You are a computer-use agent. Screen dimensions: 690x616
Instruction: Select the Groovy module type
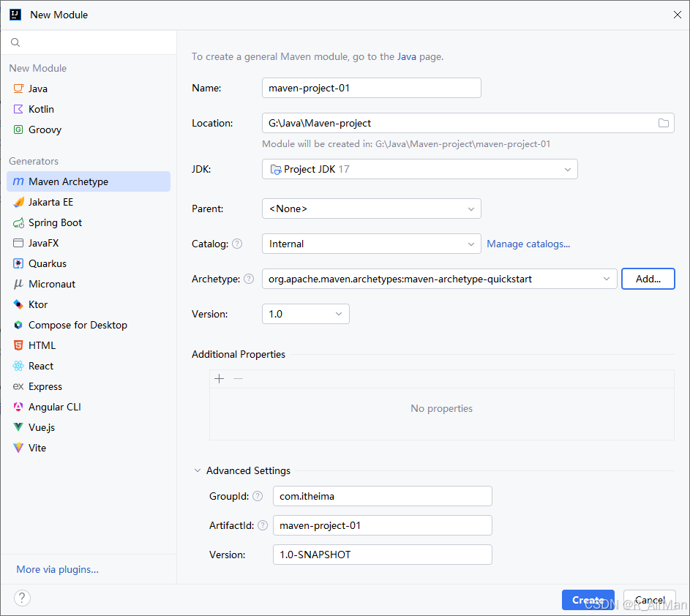88,129
